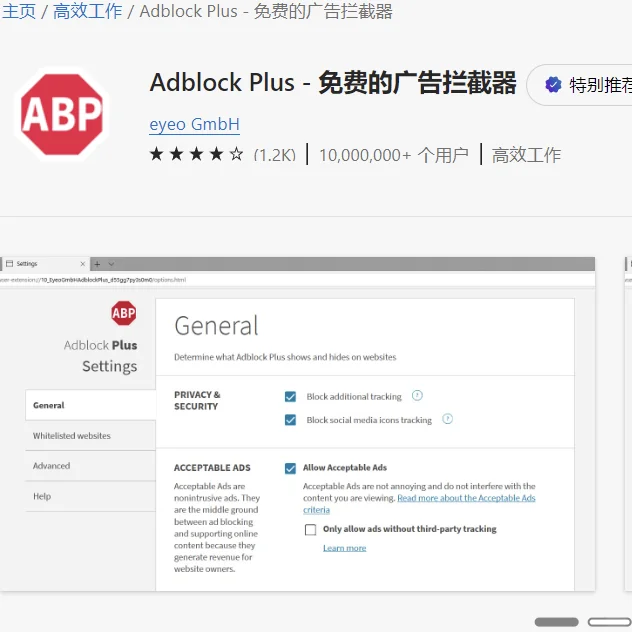Open the Learn more link
Image resolution: width=632 pixels, height=632 pixels.
tap(345, 548)
